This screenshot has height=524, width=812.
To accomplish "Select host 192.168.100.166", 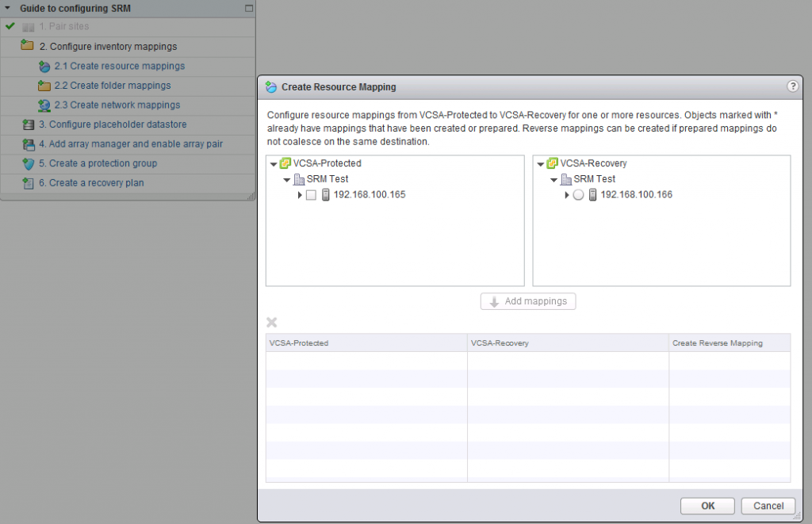I will click(637, 195).
